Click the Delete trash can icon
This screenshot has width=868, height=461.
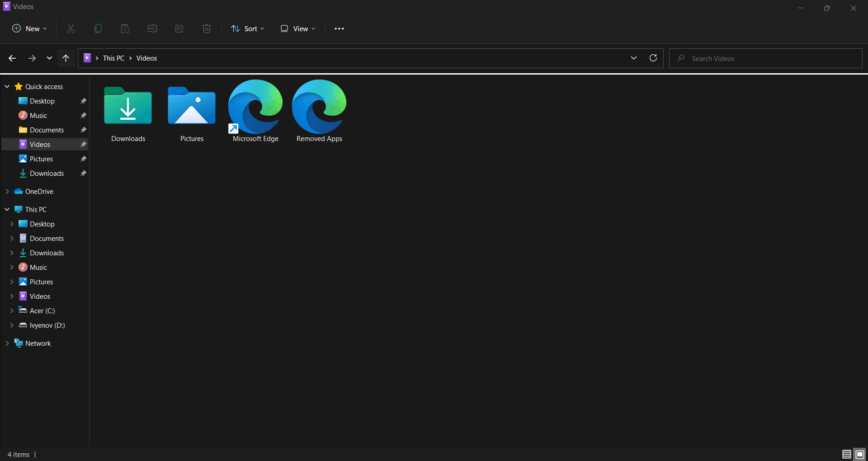click(x=207, y=28)
